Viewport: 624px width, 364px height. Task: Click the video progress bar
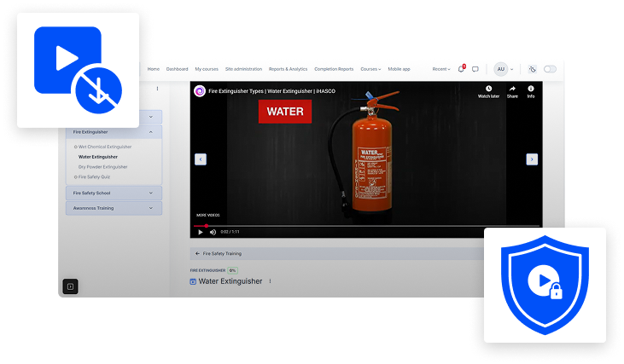[366, 226]
